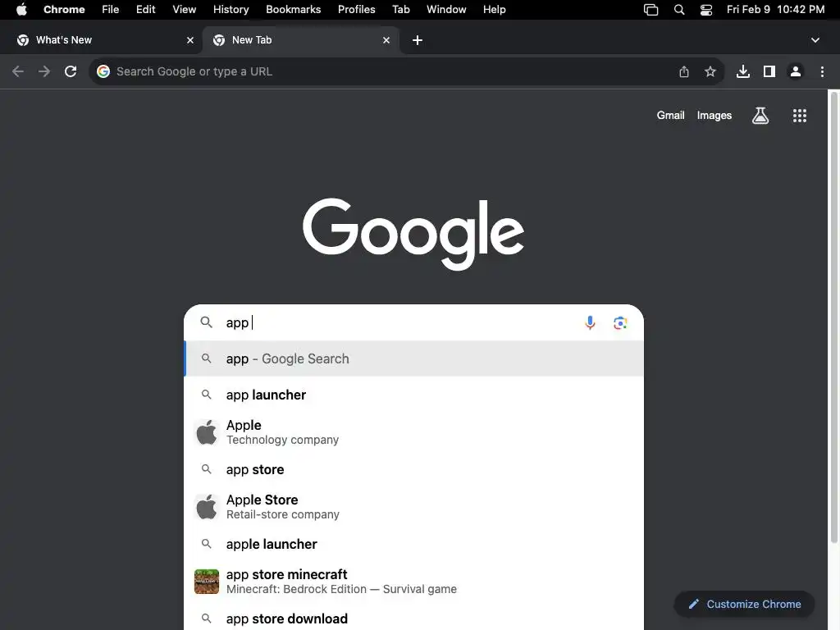This screenshot has height=630, width=840.
Task: Switch to What's New tab
Action: coord(101,40)
